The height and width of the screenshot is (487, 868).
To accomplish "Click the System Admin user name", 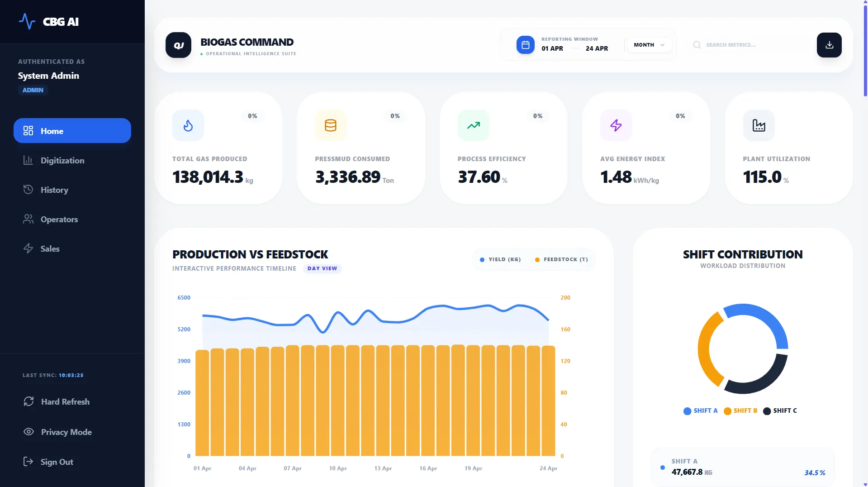I will 48,76.
